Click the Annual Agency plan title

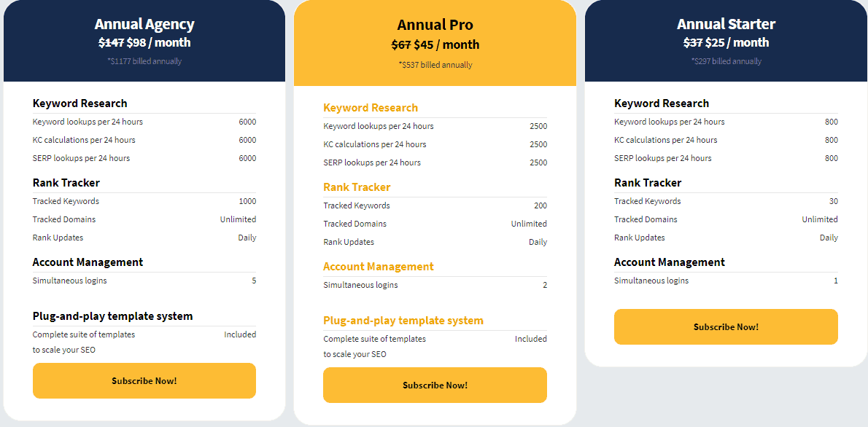click(x=144, y=24)
